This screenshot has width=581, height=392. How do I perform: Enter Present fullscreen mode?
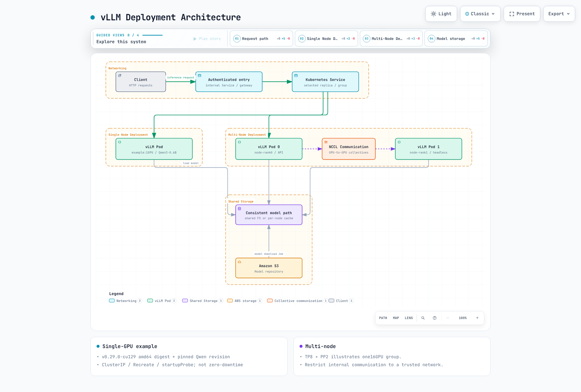tap(522, 14)
